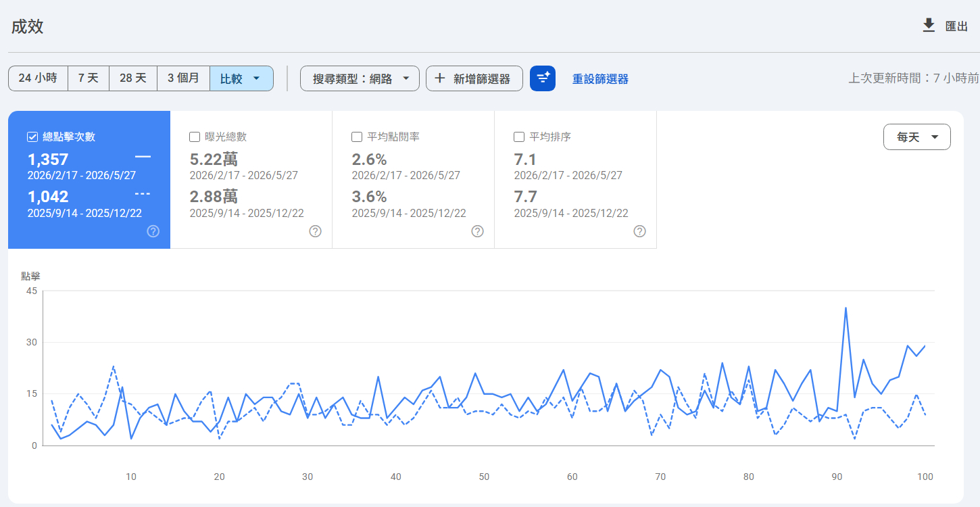Screen dimensions: 980x507
Task: Toggle the 總點擊次數 checkbox
Action: tap(32, 137)
